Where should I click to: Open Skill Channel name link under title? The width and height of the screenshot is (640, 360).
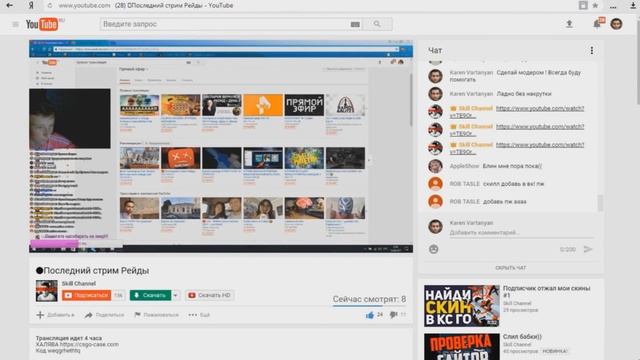tap(79, 283)
